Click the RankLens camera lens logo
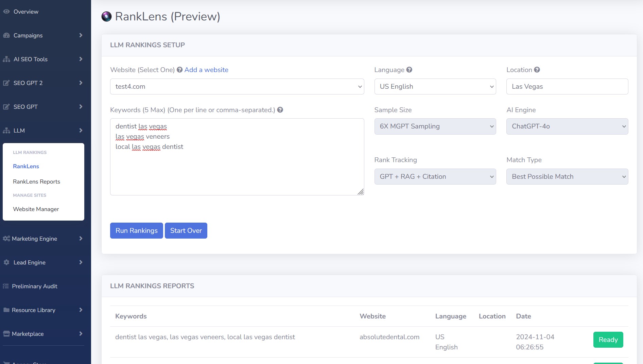 click(106, 16)
